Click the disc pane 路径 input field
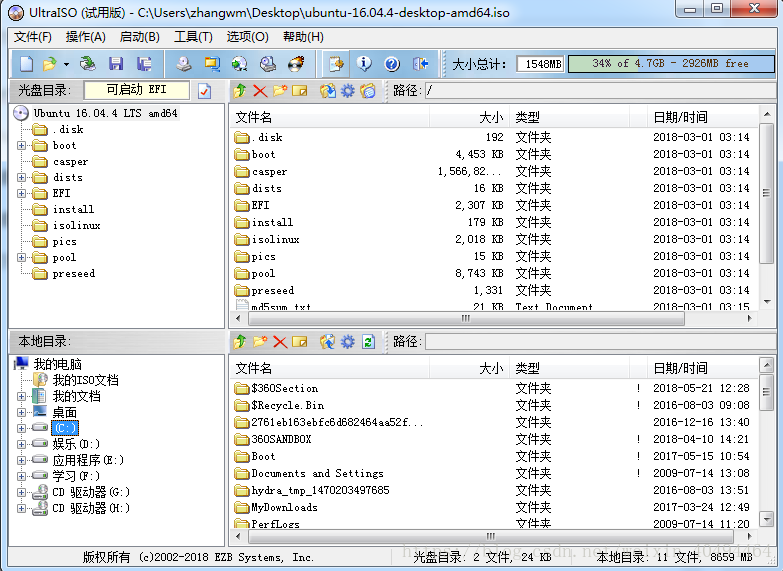This screenshot has height=571, width=783. point(600,90)
